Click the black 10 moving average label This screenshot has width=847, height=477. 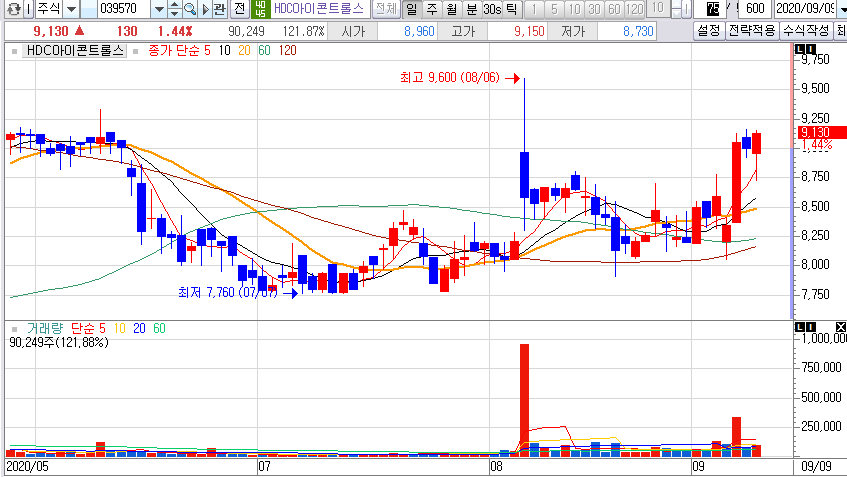[x=225, y=51]
